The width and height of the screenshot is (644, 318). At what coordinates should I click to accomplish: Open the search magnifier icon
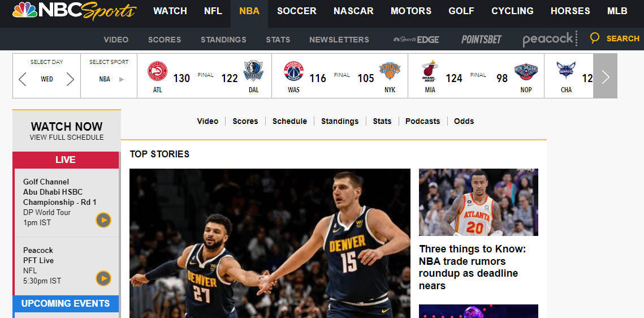[x=594, y=38]
